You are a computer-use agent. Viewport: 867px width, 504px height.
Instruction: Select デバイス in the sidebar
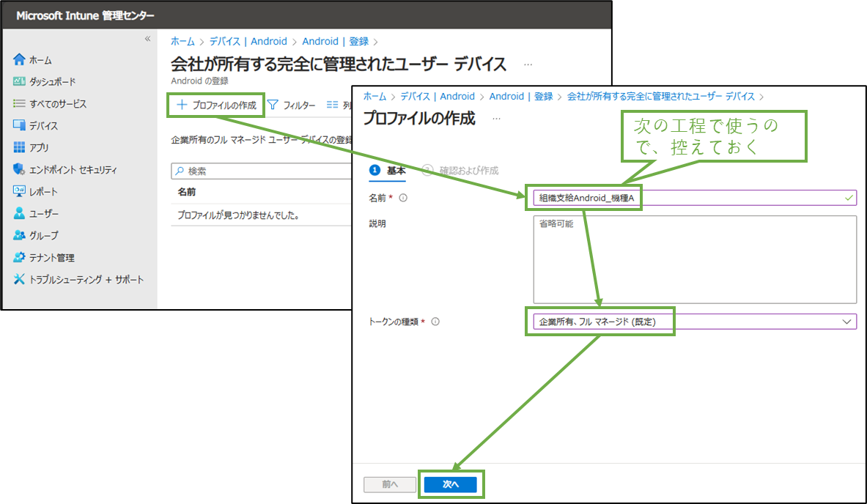click(x=44, y=126)
